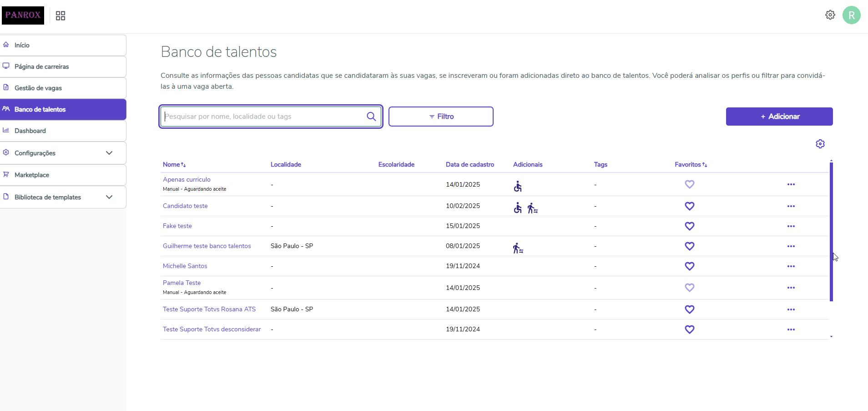868x411 pixels.
Task: Click the second accessibility icon for Candidato teste
Action: point(533,208)
